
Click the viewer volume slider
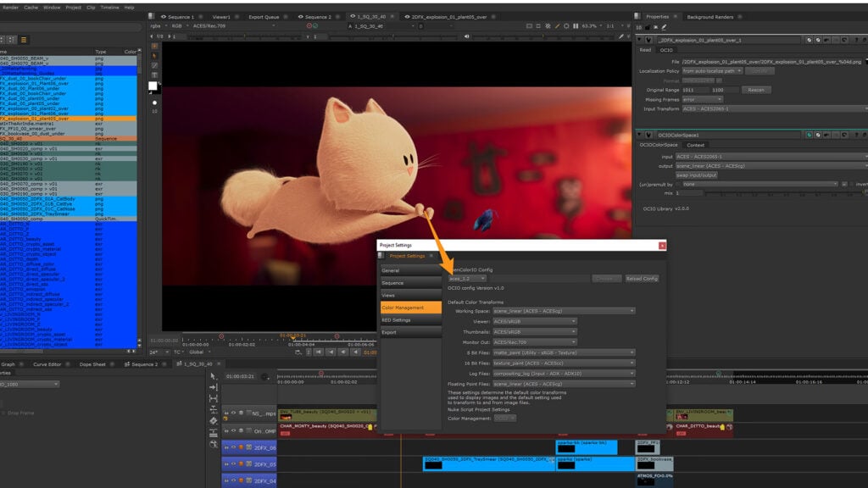545,36
